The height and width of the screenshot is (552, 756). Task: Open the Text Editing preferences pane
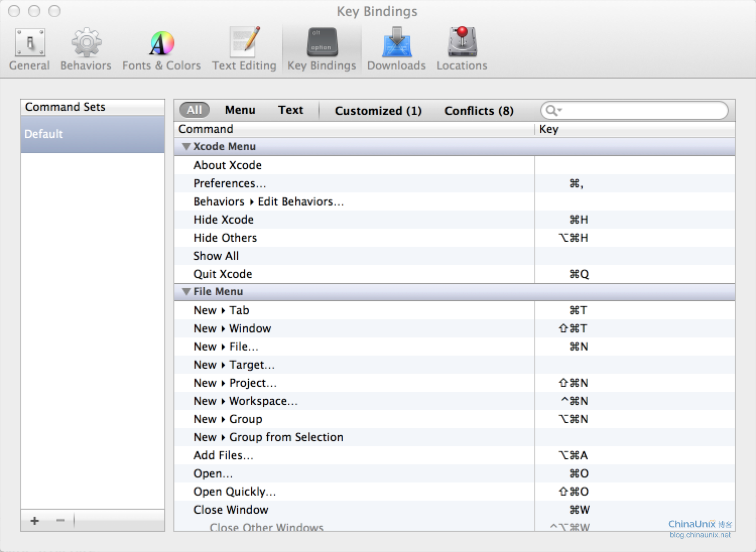(244, 49)
